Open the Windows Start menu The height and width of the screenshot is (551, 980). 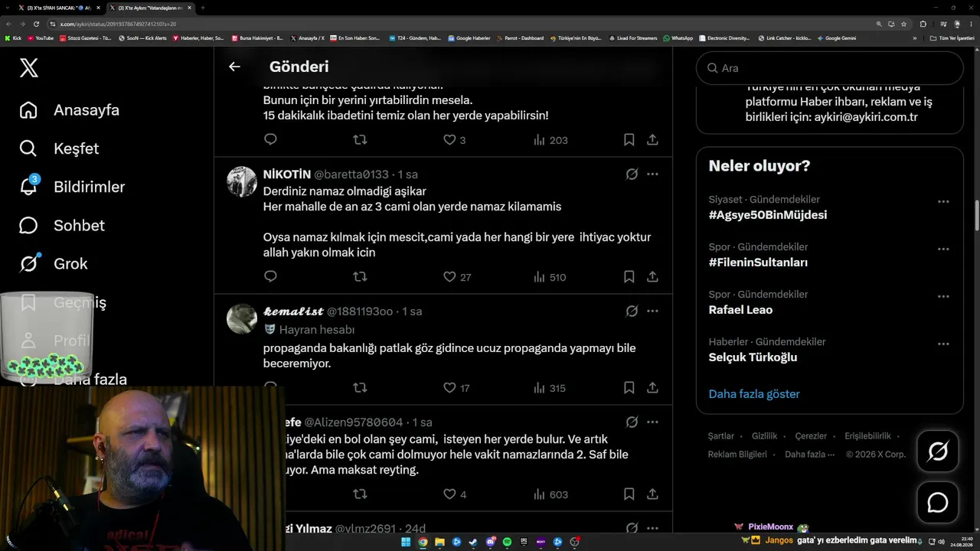click(405, 542)
